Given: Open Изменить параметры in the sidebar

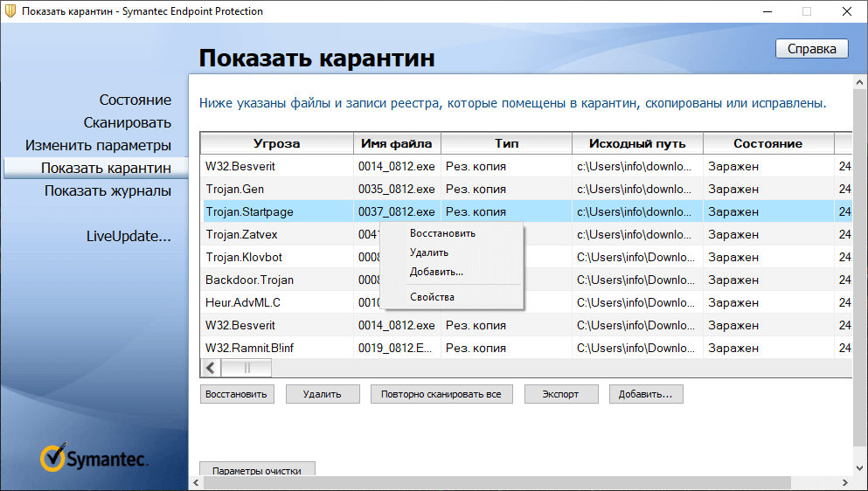Looking at the screenshot, I should (x=98, y=146).
